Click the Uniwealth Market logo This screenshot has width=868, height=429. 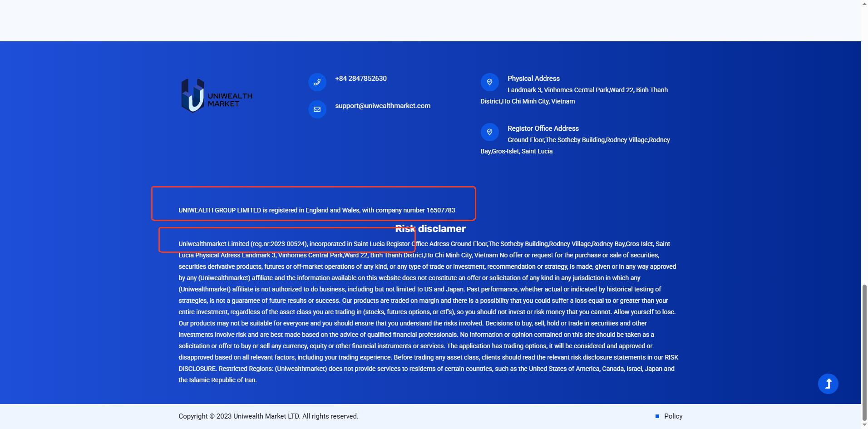pos(217,96)
